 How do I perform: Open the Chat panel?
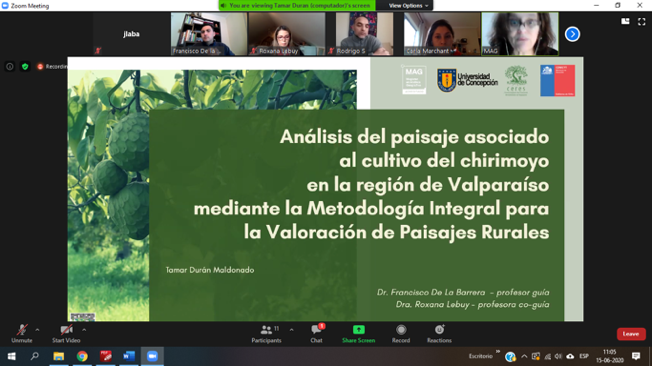tap(316, 334)
